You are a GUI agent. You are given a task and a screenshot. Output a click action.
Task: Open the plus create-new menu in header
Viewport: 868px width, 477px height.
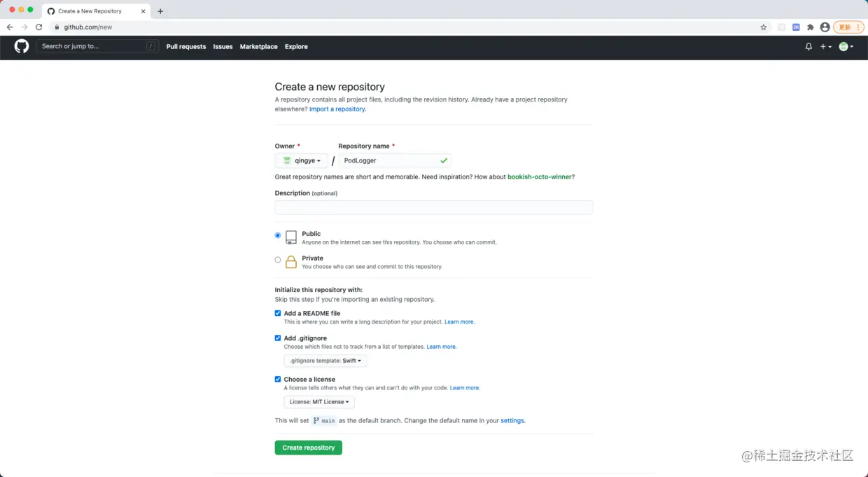pos(826,46)
